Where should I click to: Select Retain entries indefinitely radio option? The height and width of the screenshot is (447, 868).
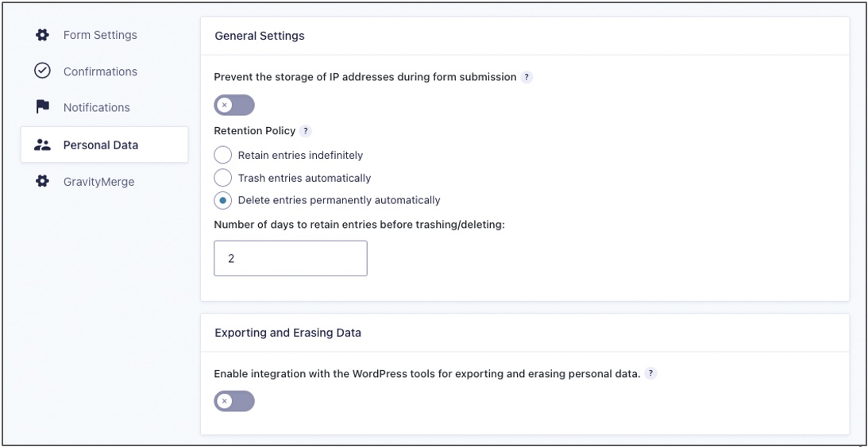(x=223, y=156)
